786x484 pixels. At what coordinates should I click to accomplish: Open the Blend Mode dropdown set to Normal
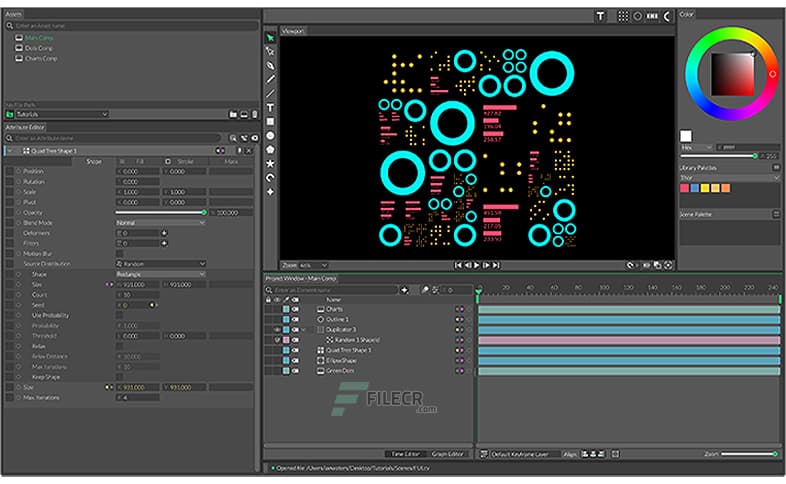[160, 222]
